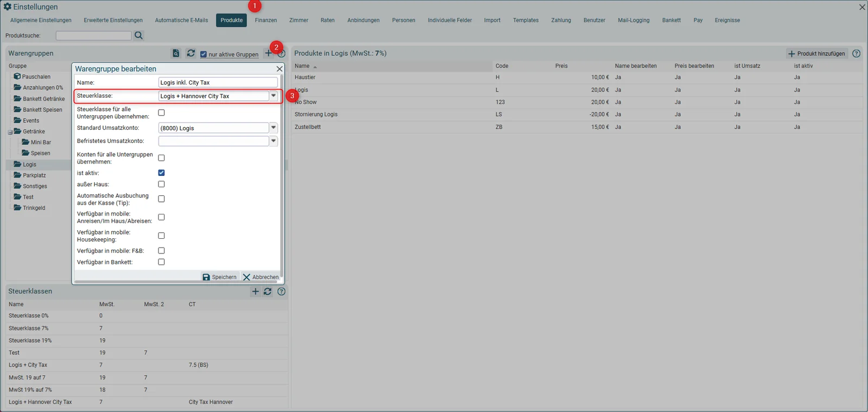The image size is (868, 412).
Task: Enable 'Verfügbar in Bankett' checkbox
Action: click(161, 262)
